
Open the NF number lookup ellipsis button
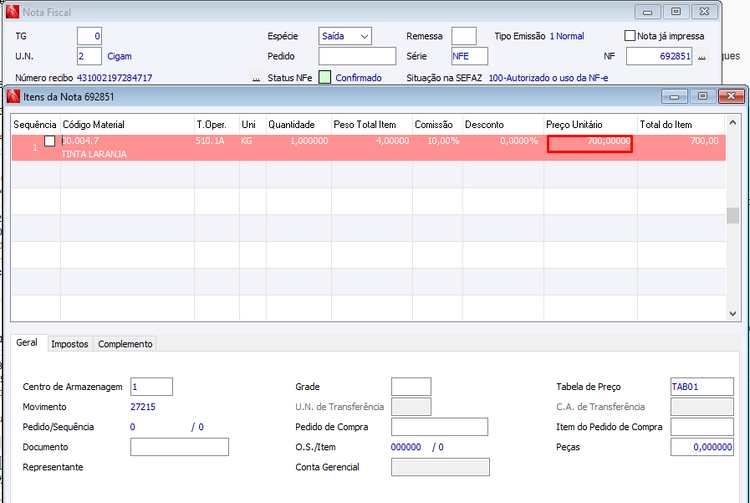(701, 56)
